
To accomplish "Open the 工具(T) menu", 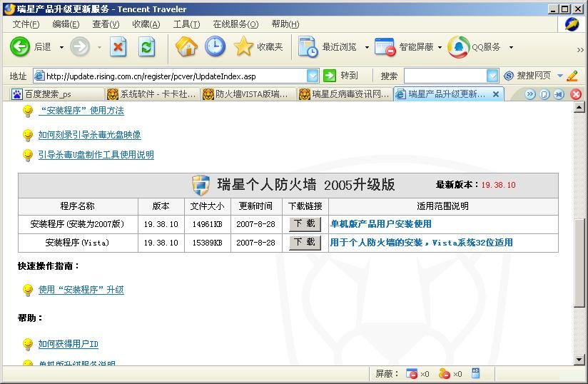I will [x=186, y=24].
